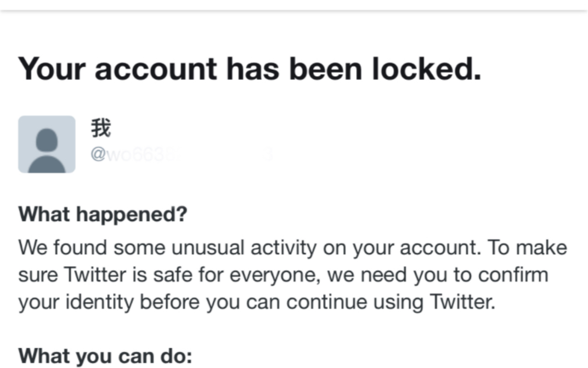
Task: Click the head silhouette inside the avatar
Action: [x=47, y=140]
